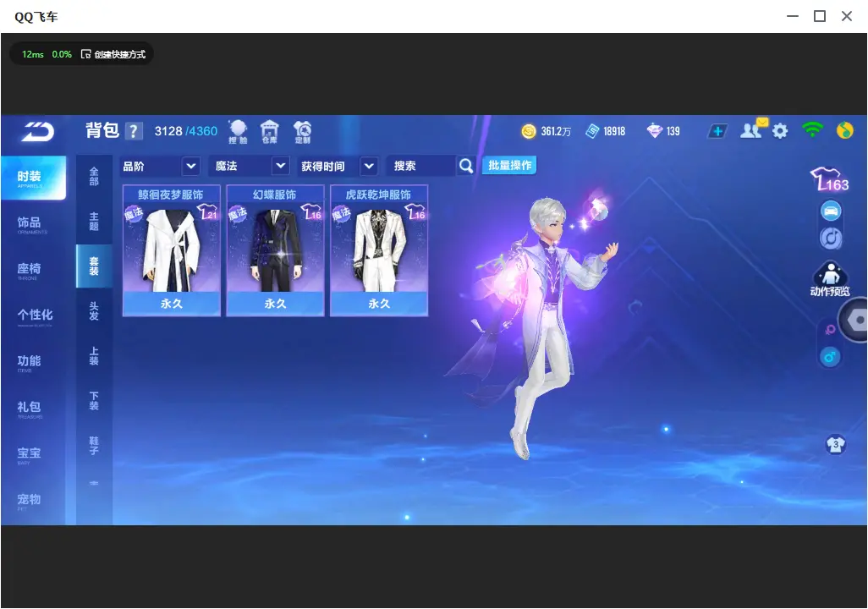868x609 pixels.
Task: Click the blue plus recharge button
Action: [717, 131]
